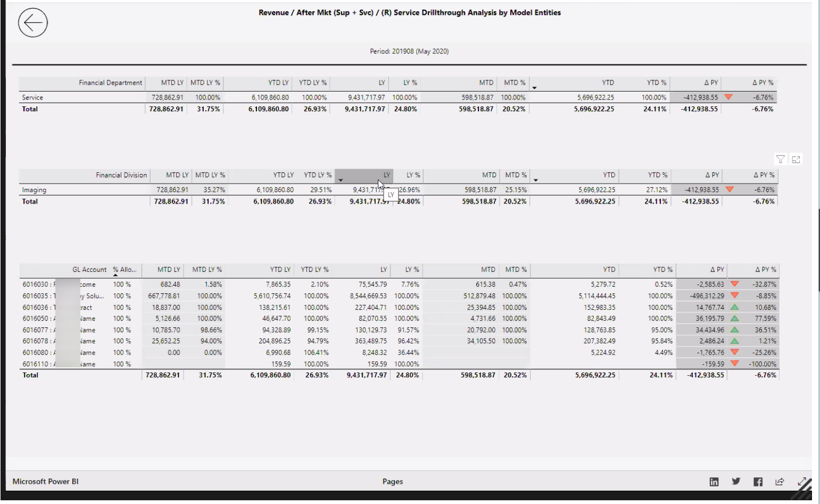This screenshot has width=820, height=504.
Task: Open the filter icon on the Financial Division visual
Action: pyautogui.click(x=780, y=159)
